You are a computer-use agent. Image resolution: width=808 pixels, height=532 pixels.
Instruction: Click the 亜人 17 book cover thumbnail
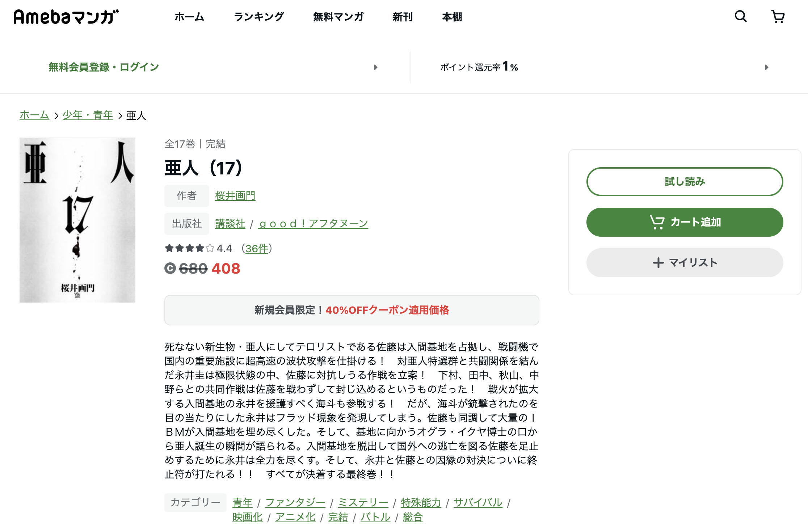pos(77,220)
